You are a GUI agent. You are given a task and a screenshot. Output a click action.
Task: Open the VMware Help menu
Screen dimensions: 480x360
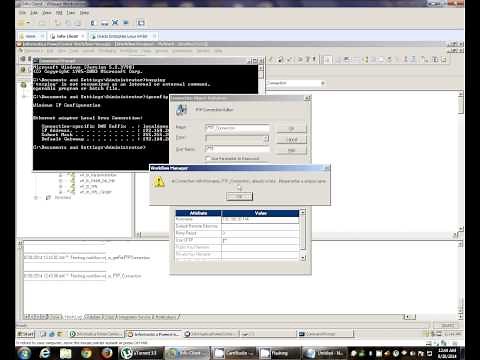[84, 13]
